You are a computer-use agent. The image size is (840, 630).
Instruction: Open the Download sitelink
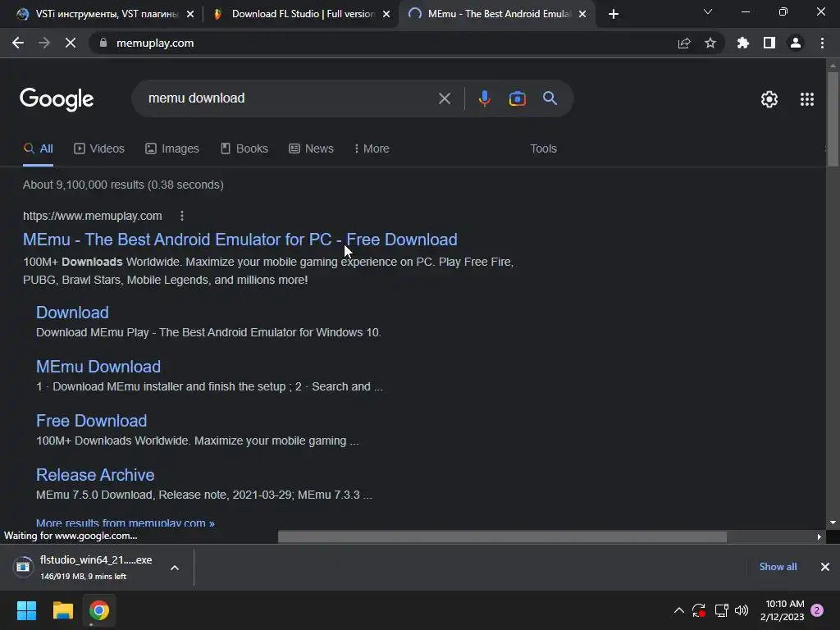72,313
